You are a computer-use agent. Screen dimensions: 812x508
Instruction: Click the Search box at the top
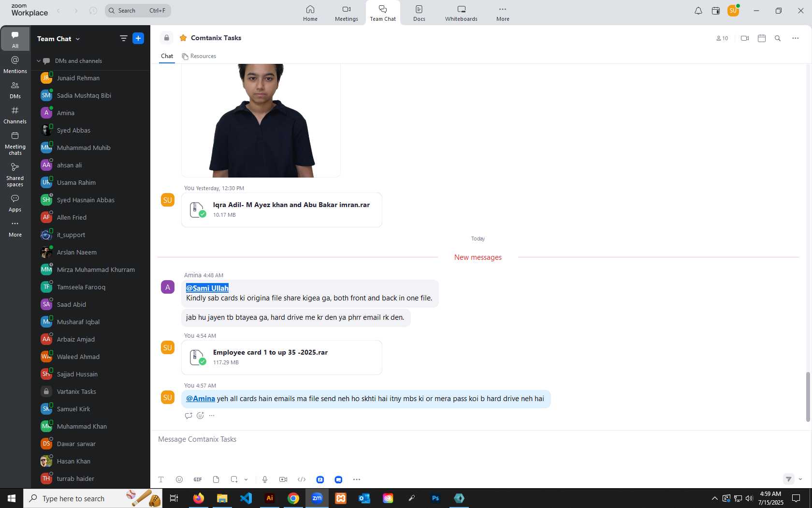[138, 11]
